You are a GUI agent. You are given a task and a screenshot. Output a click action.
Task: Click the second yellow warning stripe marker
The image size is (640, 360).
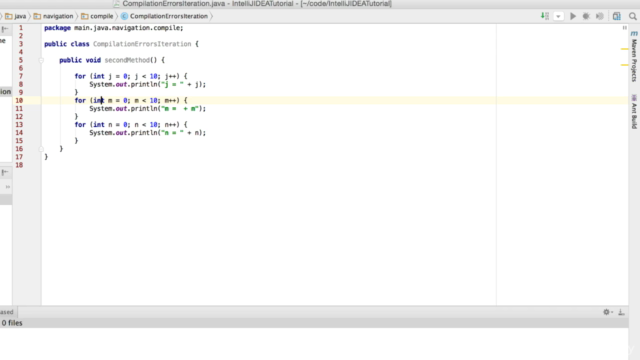pyautogui.click(x=624, y=65)
